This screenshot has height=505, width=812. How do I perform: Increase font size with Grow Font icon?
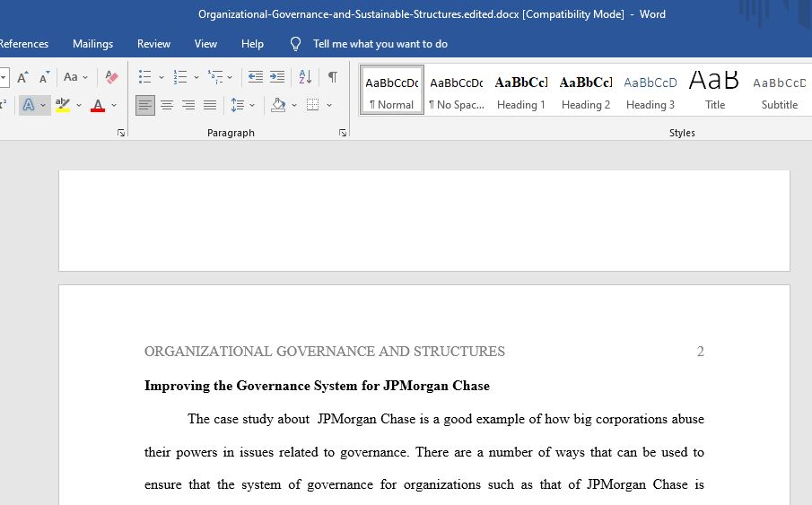(22, 77)
